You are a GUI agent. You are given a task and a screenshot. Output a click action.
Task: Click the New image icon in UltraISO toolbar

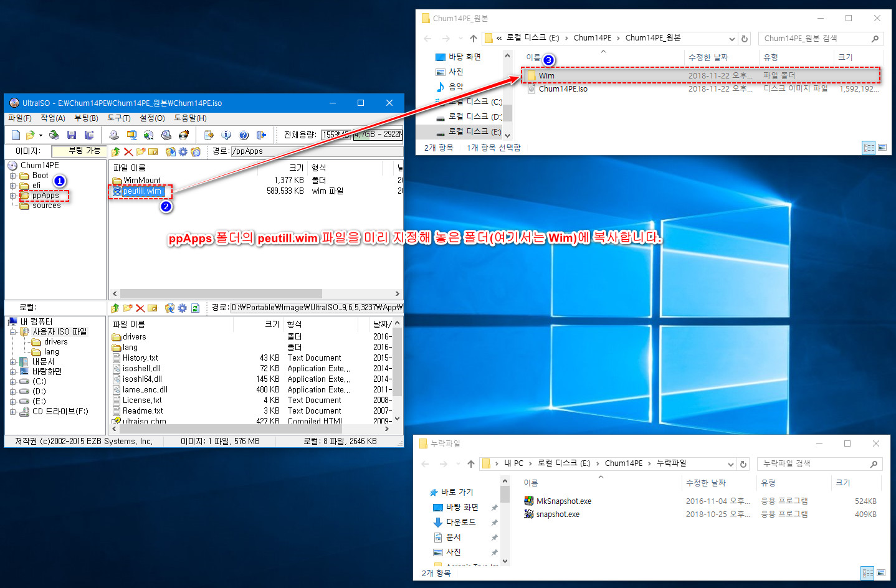[x=16, y=135]
